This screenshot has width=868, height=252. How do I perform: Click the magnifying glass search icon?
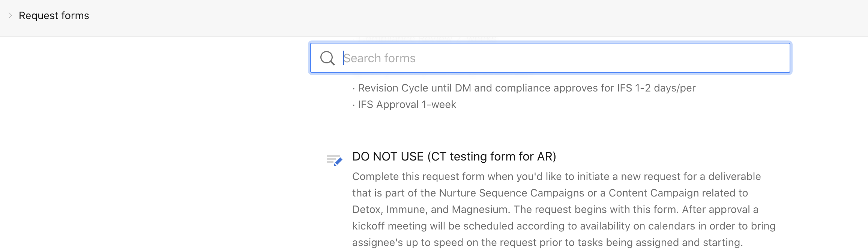click(327, 58)
